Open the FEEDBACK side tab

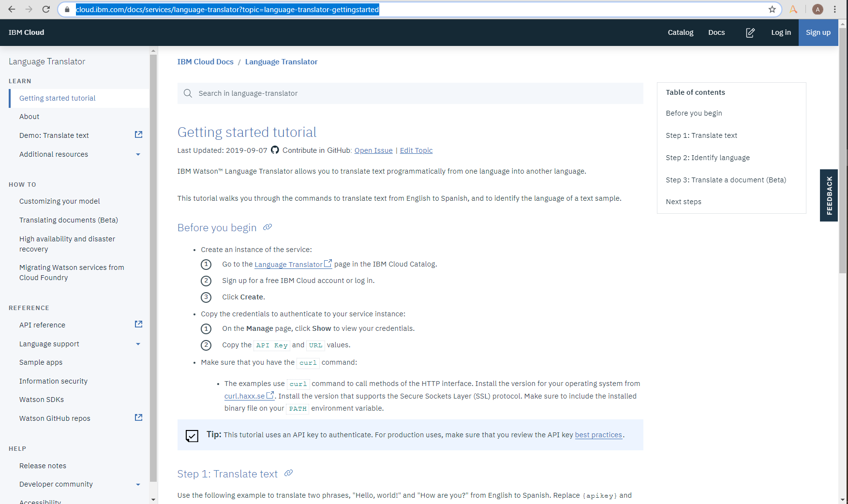pos(829,195)
